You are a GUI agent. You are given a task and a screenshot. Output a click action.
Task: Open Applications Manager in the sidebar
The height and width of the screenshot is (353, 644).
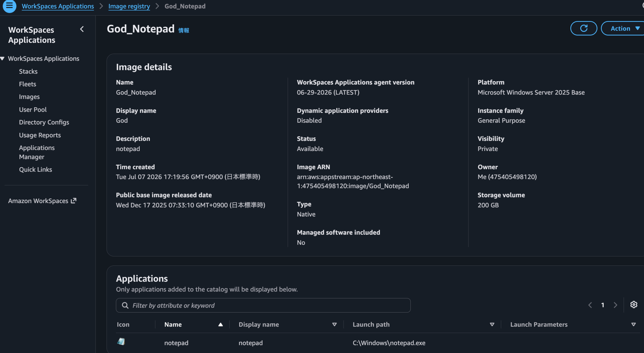[37, 152]
